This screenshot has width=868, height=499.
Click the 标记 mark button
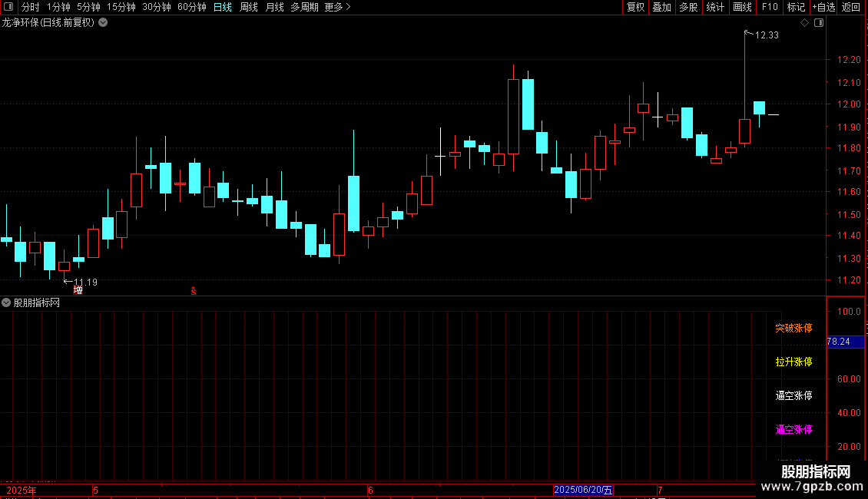796,7
